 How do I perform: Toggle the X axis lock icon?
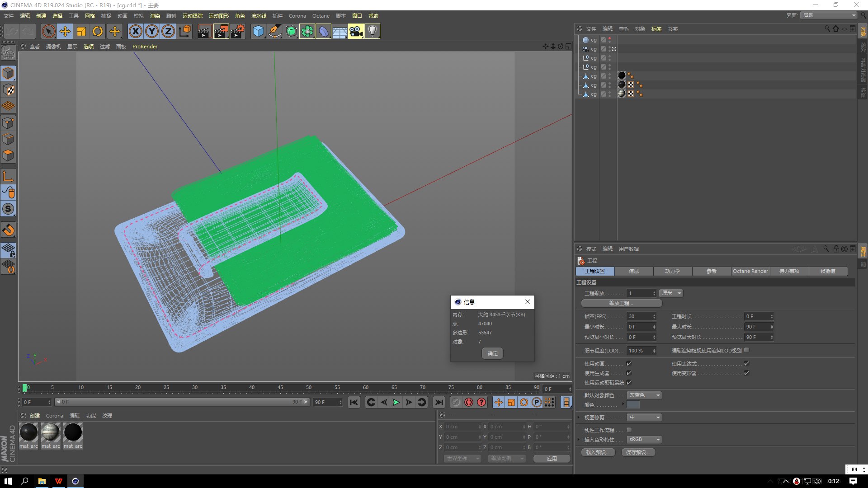(135, 32)
